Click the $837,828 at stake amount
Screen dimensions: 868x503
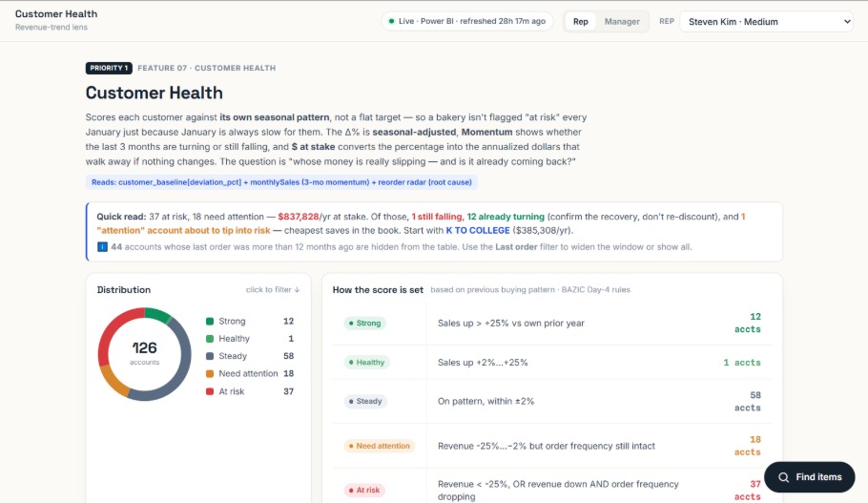pyautogui.click(x=299, y=217)
